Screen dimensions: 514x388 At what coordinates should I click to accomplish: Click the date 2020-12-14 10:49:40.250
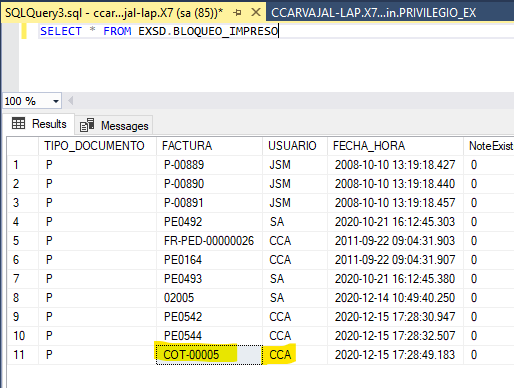395,298
